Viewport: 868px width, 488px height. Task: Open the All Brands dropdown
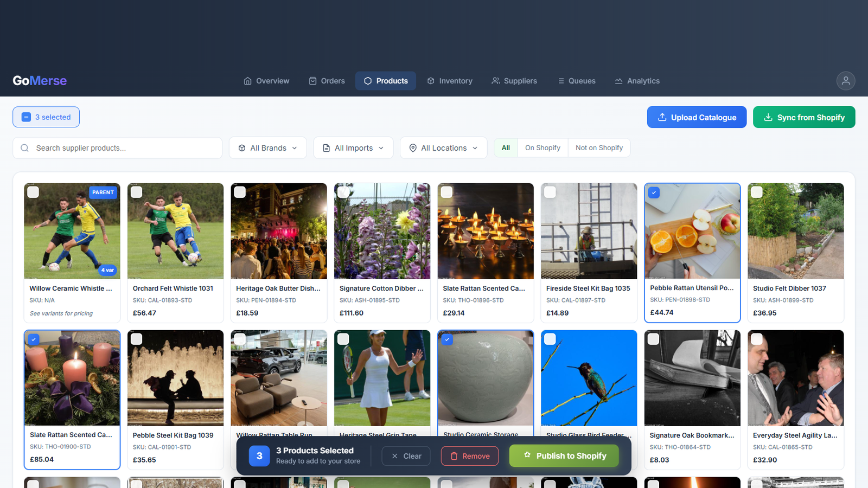click(x=268, y=148)
